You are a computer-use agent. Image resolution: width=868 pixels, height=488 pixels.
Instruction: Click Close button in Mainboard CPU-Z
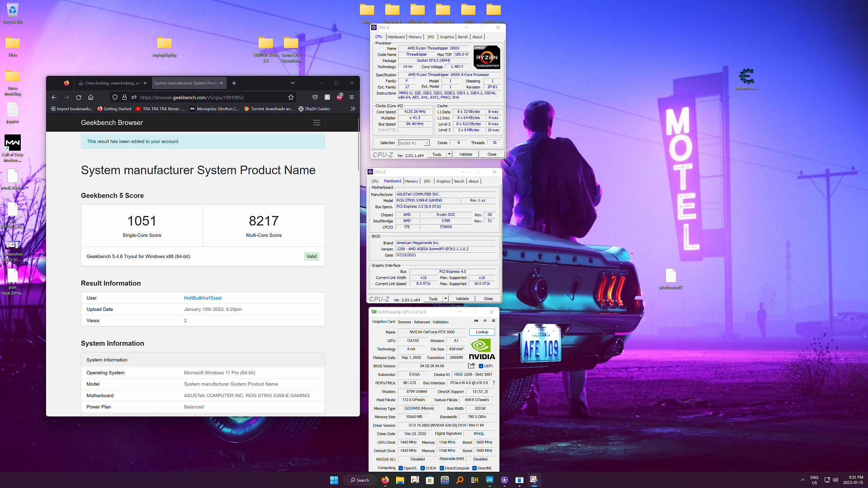click(x=488, y=299)
